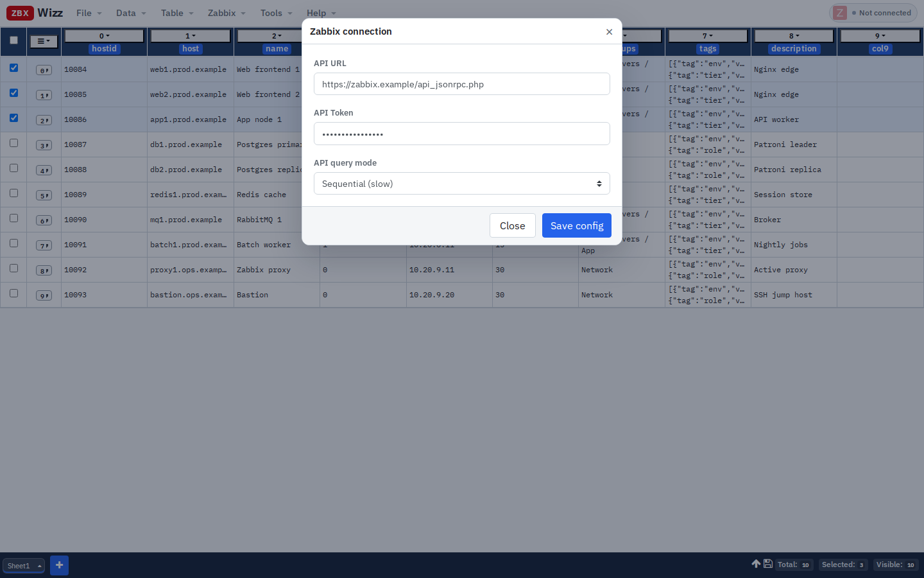Close the Zabbix connection dialog with X
Image resolution: width=924 pixels, height=578 pixels.
click(609, 32)
